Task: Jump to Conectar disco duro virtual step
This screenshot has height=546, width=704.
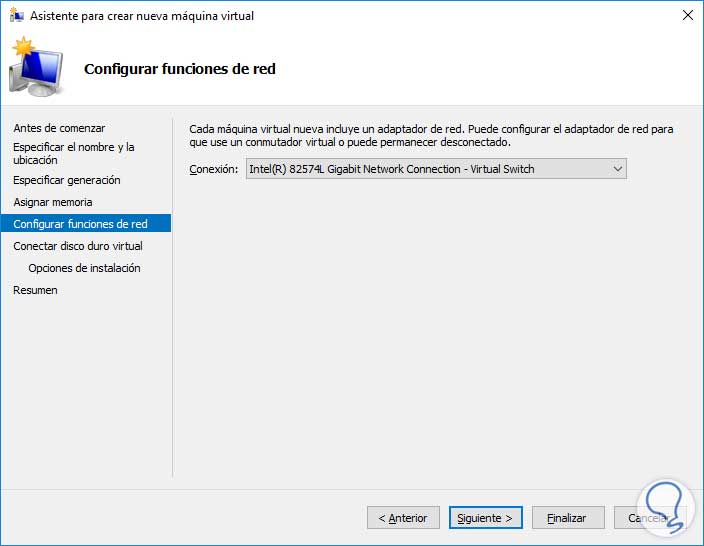Action: coord(78,246)
